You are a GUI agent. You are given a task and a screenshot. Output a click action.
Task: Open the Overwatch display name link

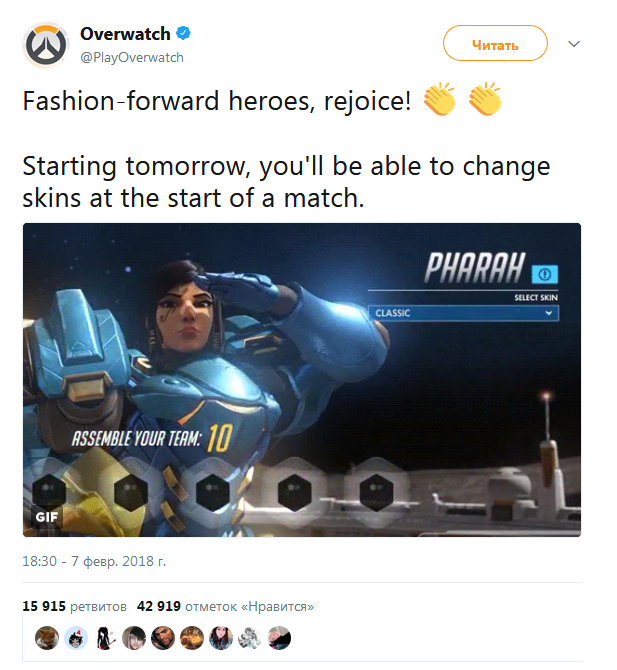[x=125, y=34]
